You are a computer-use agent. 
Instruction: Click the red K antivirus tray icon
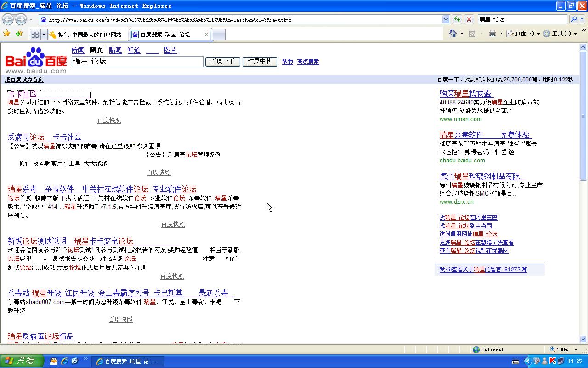click(x=553, y=361)
